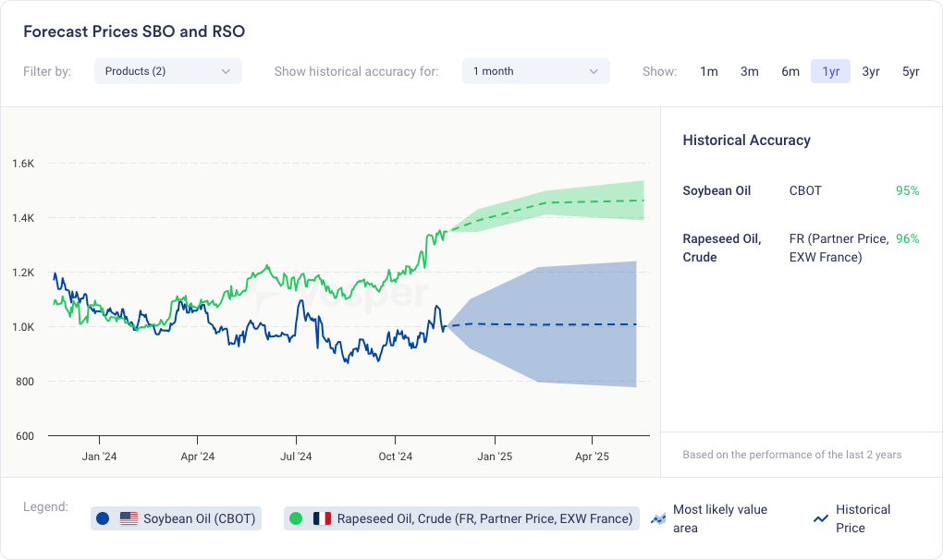Image resolution: width=943 pixels, height=560 pixels.
Task: Click the green Rapeseed Oil color dot
Action: pyautogui.click(x=296, y=519)
